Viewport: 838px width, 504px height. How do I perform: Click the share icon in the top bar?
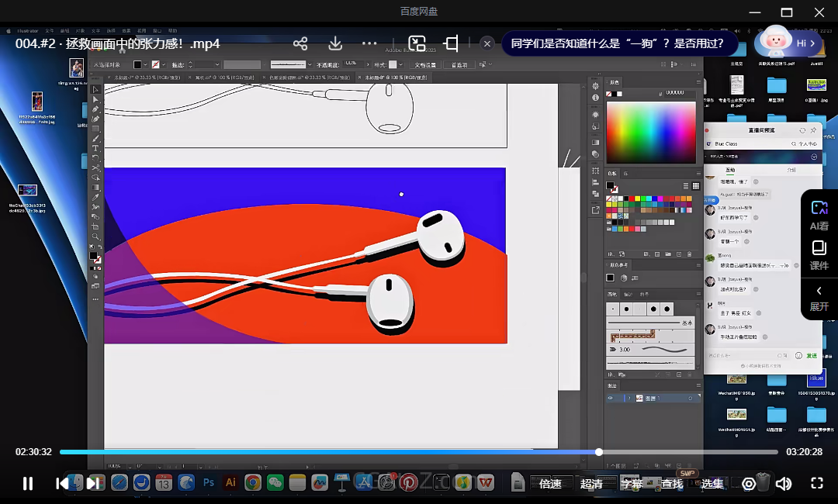[300, 43]
